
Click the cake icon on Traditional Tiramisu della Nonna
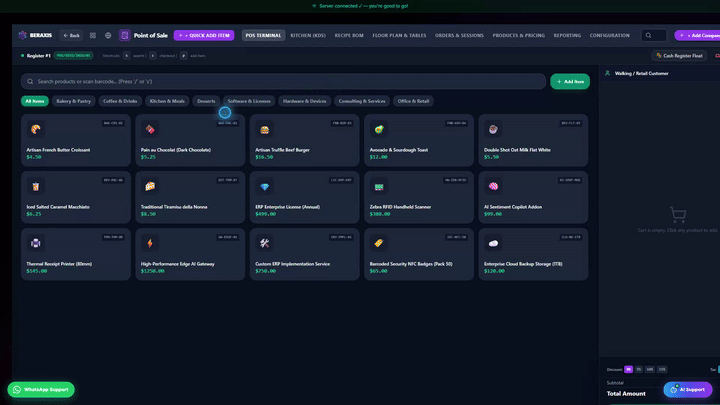coord(150,186)
